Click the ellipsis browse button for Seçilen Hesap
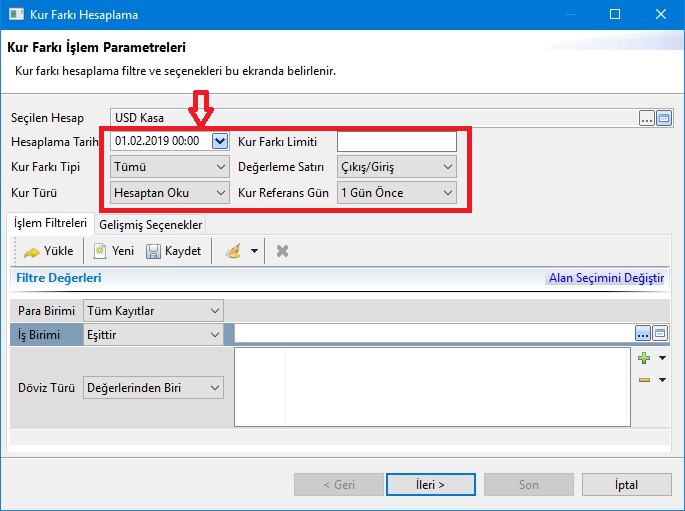The width and height of the screenshot is (685, 511). click(647, 118)
